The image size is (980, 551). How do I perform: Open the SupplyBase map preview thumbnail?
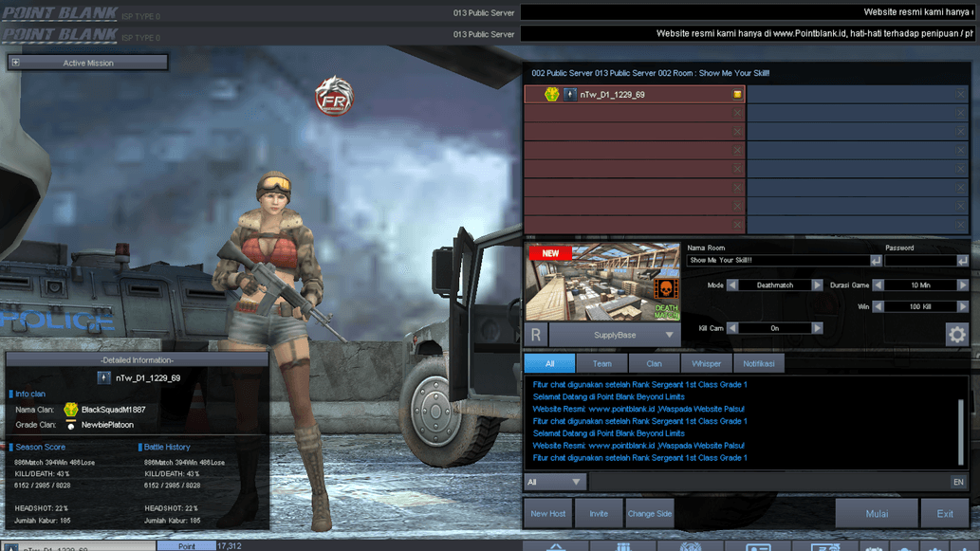602,283
